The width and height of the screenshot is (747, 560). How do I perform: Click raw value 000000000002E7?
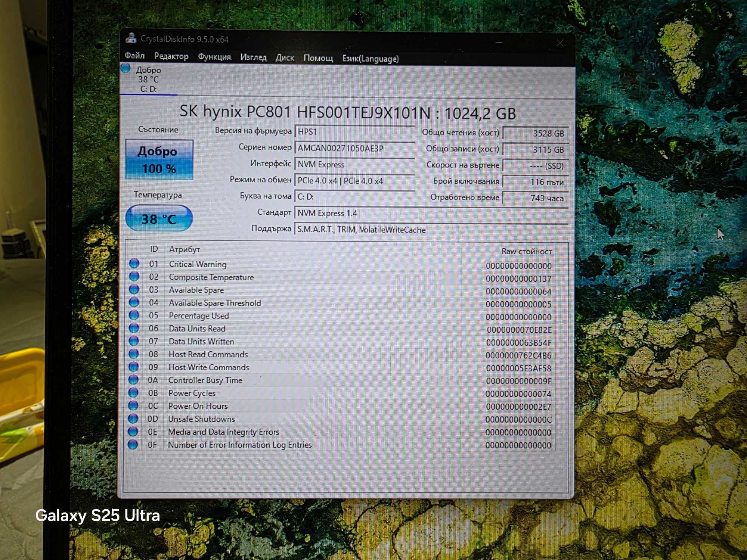tap(518, 407)
